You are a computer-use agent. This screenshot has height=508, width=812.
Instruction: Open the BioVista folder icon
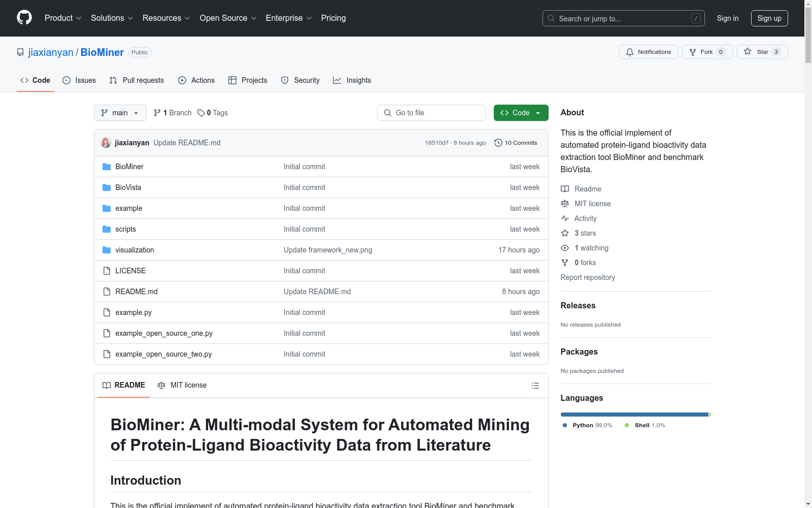[x=107, y=187]
